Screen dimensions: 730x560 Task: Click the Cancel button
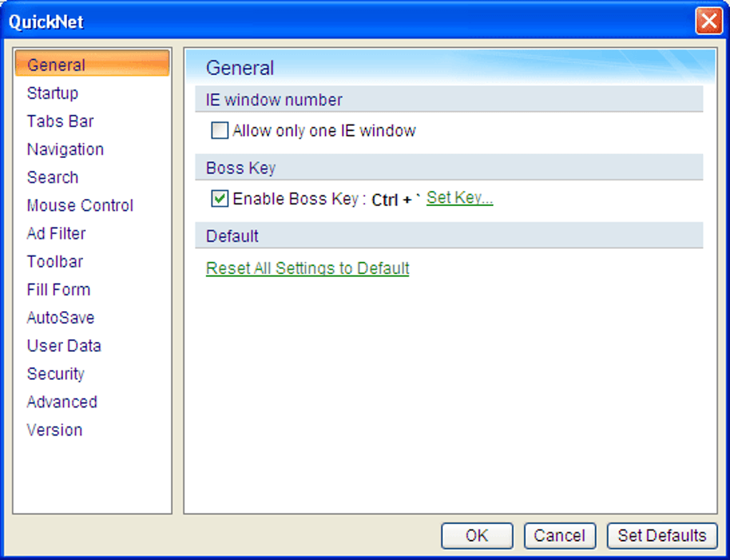560,536
